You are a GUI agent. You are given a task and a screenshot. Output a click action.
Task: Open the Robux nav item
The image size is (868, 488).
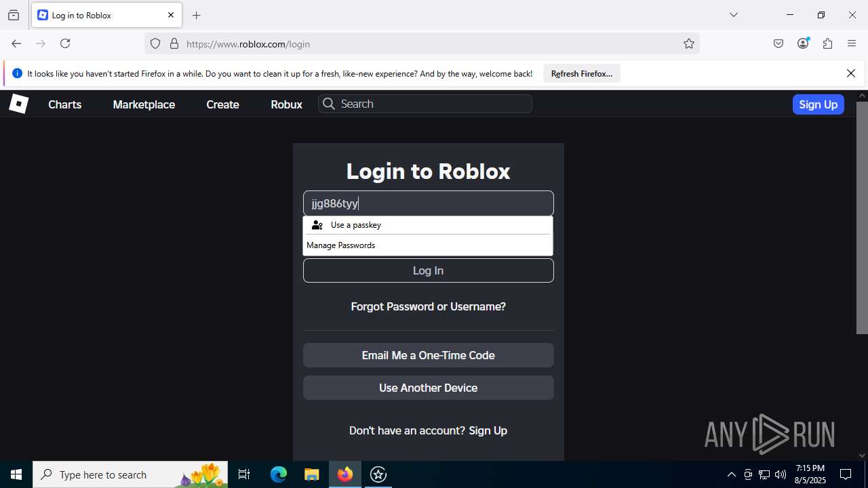point(286,104)
